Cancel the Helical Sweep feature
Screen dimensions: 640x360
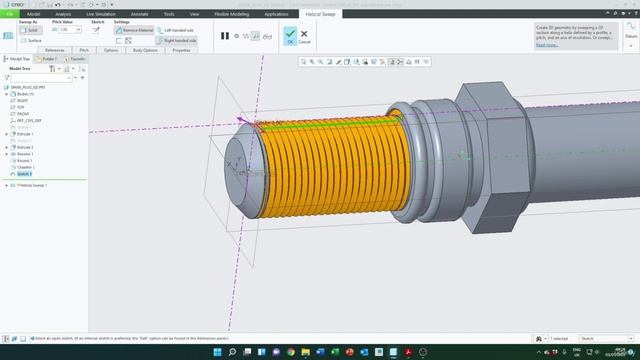304,37
